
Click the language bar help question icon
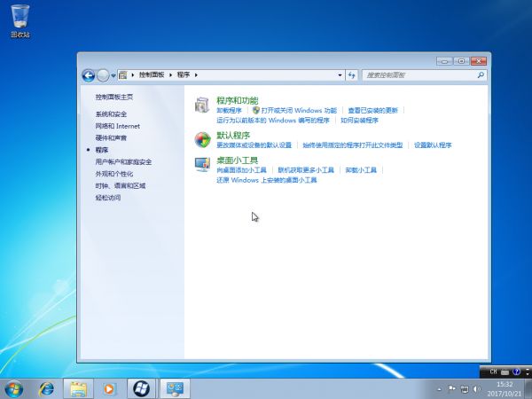click(516, 372)
